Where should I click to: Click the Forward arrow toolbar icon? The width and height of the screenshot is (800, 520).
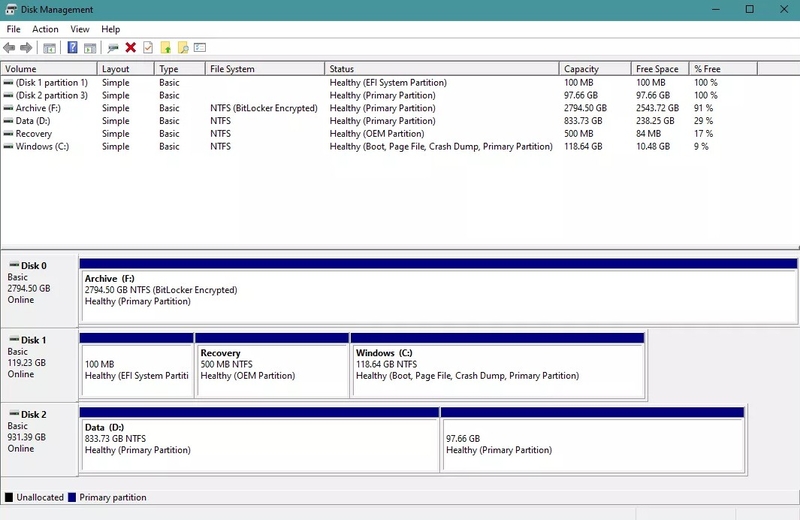point(26,48)
